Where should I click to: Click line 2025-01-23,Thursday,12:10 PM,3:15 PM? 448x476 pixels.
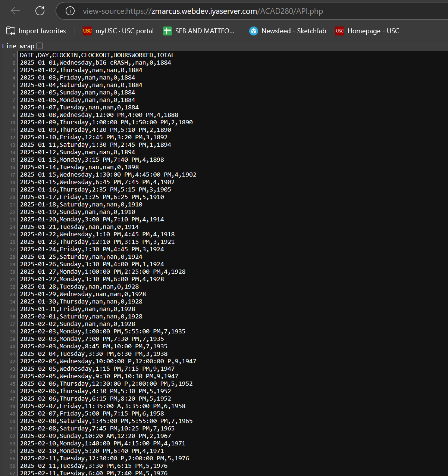pyautogui.click(x=97, y=242)
